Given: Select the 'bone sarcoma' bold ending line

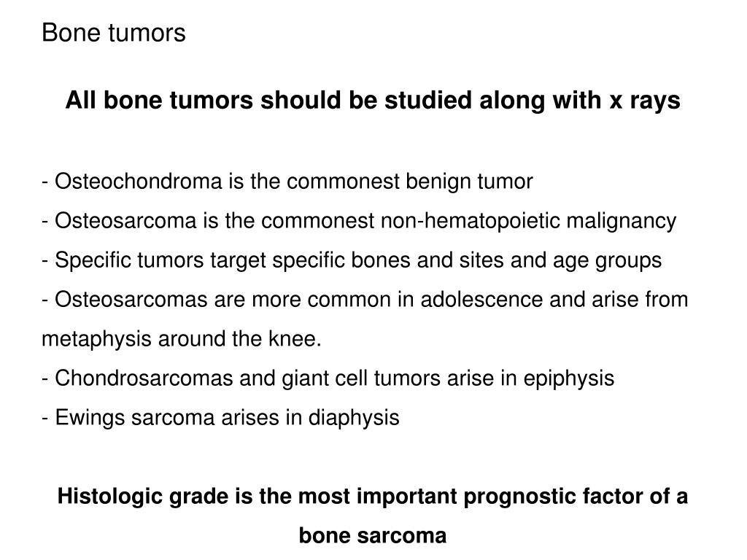Looking at the screenshot, I should click(x=373, y=535).
